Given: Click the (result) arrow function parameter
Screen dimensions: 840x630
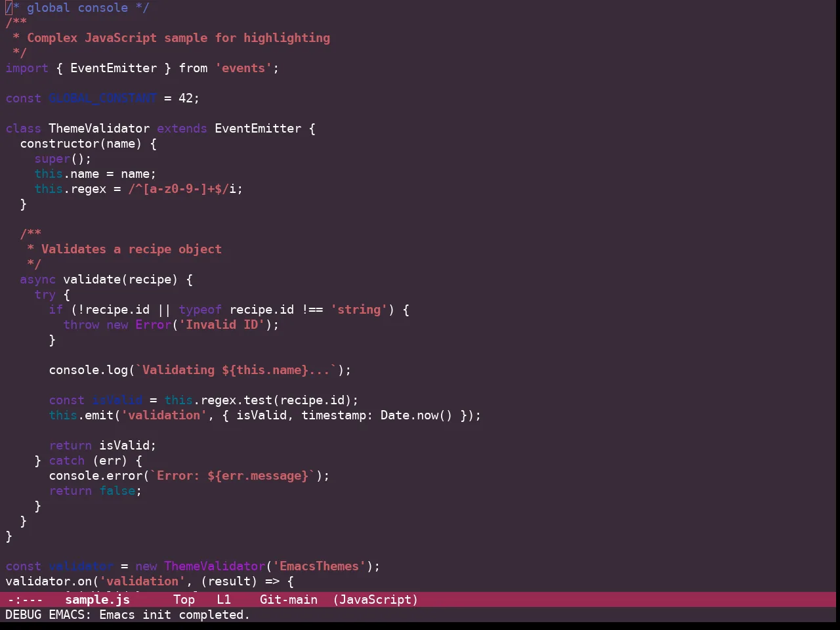Looking at the screenshot, I should pyautogui.click(x=229, y=581).
